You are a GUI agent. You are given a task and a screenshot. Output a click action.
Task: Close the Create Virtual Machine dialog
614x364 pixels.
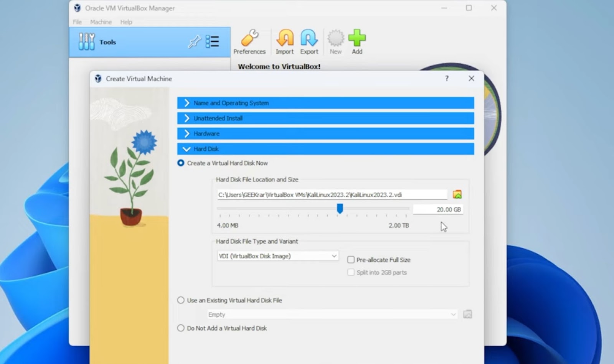click(471, 79)
